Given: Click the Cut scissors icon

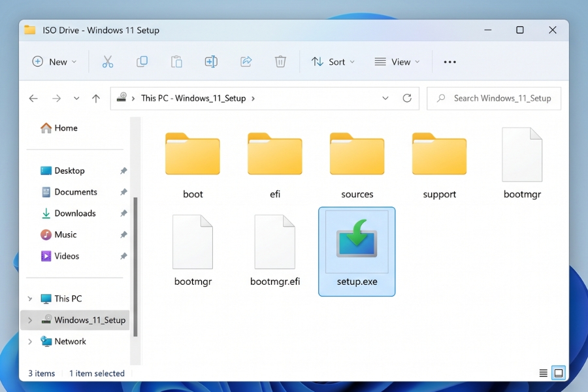Looking at the screenshot, I should 108,61.
